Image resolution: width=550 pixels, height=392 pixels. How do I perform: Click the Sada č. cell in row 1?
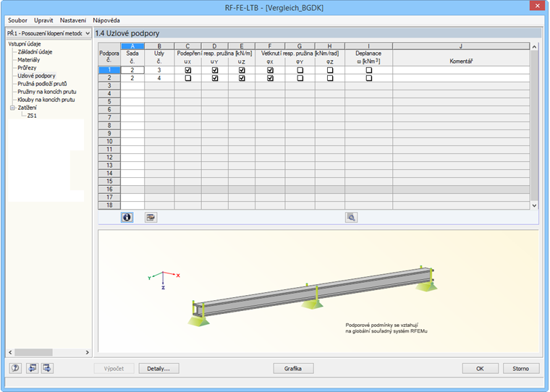click(x=132, y=70)
